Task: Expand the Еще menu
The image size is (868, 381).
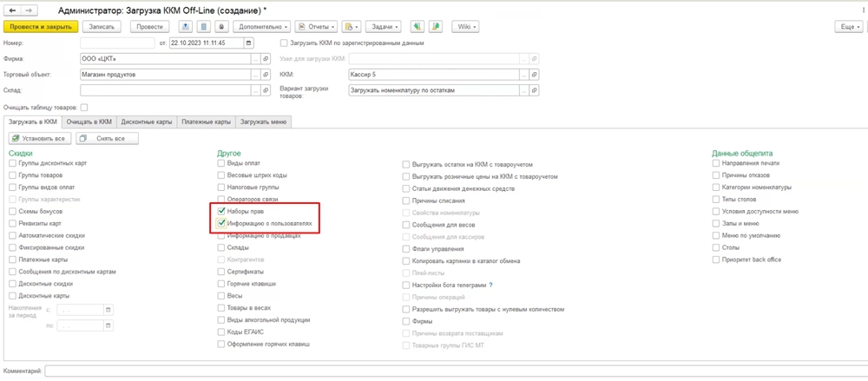Action: (x=848, y=27)
